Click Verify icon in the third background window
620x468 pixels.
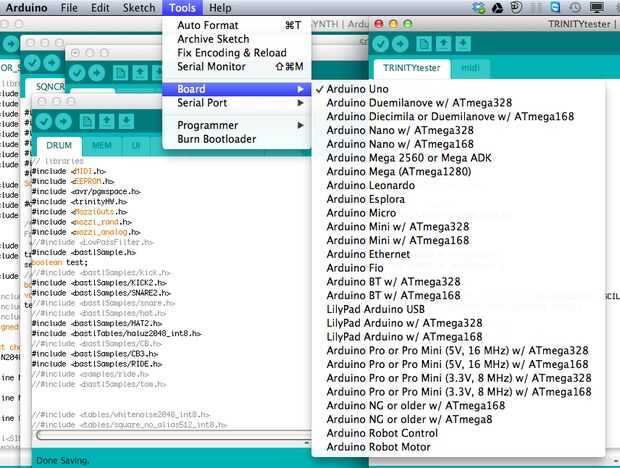click(77, 73)
